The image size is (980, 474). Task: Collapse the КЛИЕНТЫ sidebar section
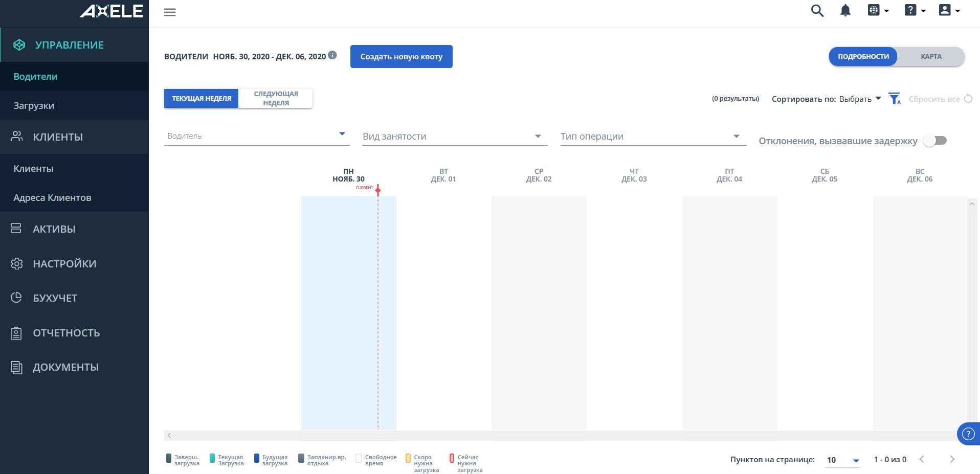pos(74,137)
